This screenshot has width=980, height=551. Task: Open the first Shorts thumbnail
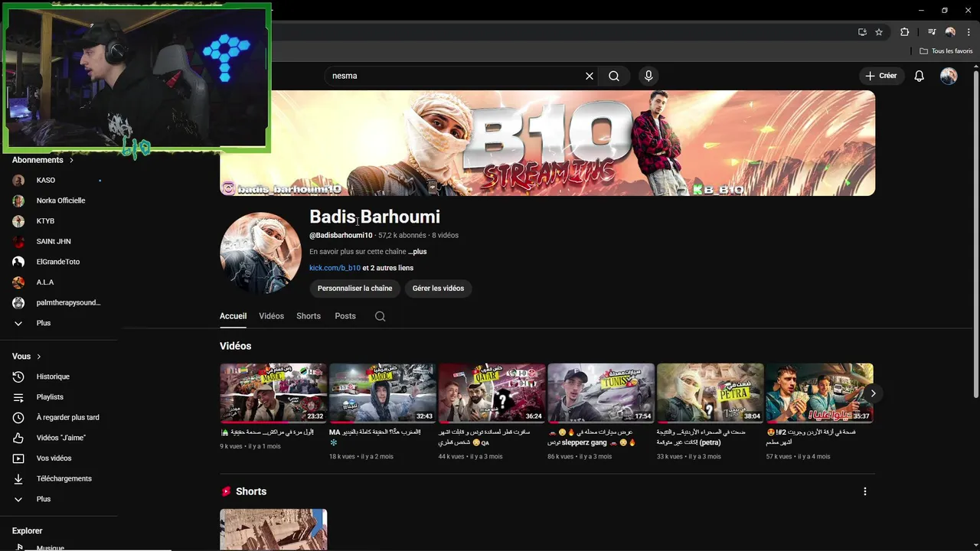tap(273, 530)
